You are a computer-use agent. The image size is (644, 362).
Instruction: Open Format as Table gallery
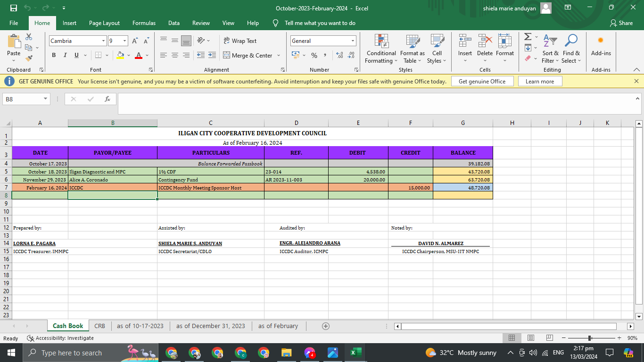413,49
